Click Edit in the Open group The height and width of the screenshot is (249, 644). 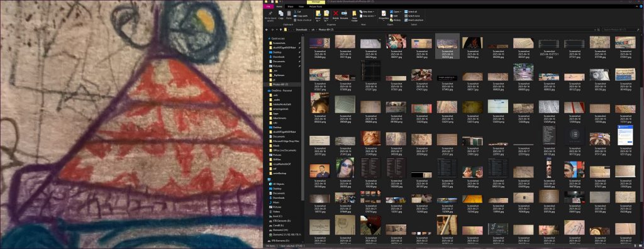pyautogui.click(x=394, y=16)
